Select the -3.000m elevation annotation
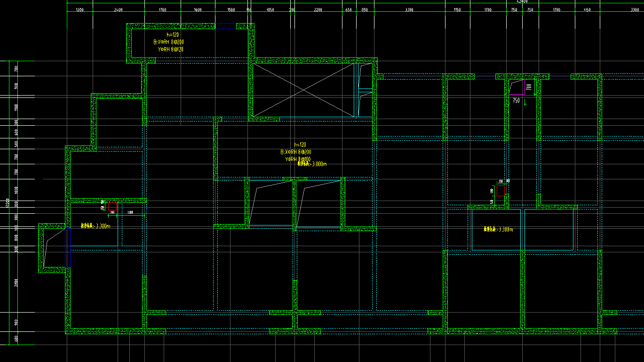The image size is (644, 362). click(x=312, y=164)
